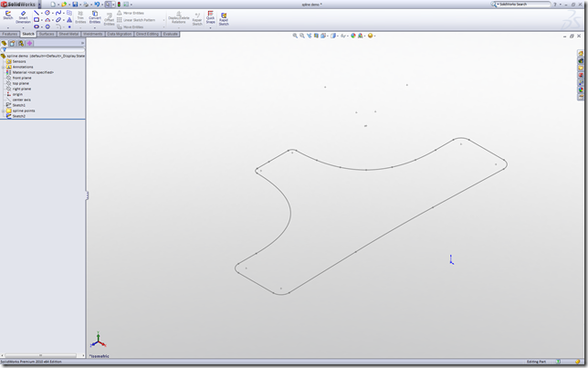Switch to the Sheet Metal tab
This screenshot has height=368, width=588.
point(68,34)
